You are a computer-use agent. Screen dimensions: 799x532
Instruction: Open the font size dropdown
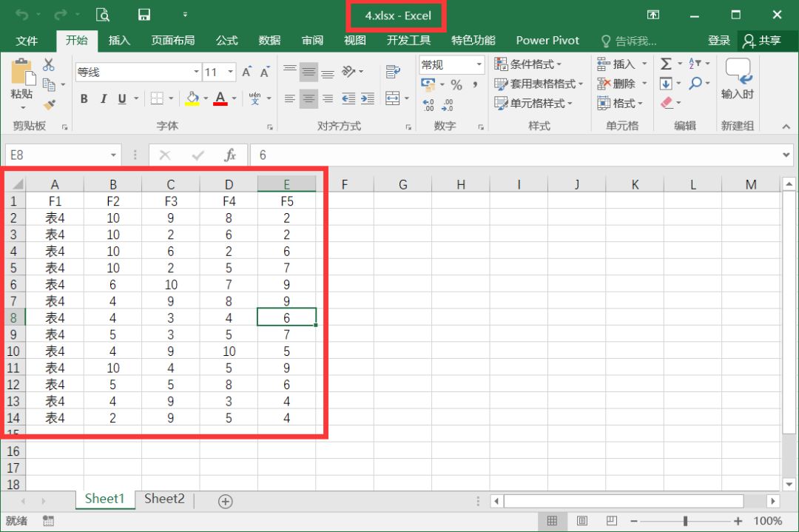coord(231,72)
